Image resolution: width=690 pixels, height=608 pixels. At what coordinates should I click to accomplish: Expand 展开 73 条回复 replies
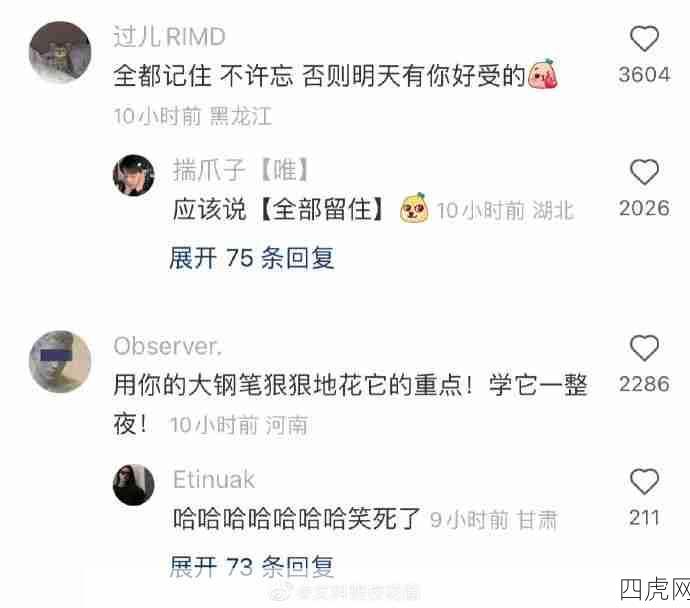[252, 567]
